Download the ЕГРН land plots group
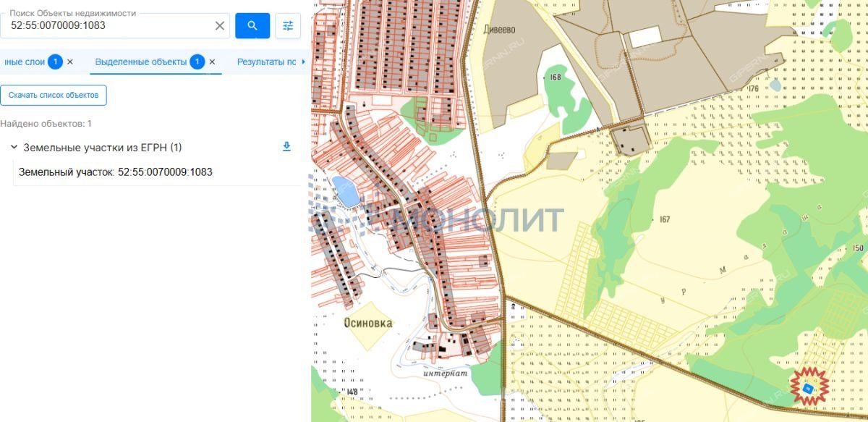The image size is (868, 422). tap(286, 147)
